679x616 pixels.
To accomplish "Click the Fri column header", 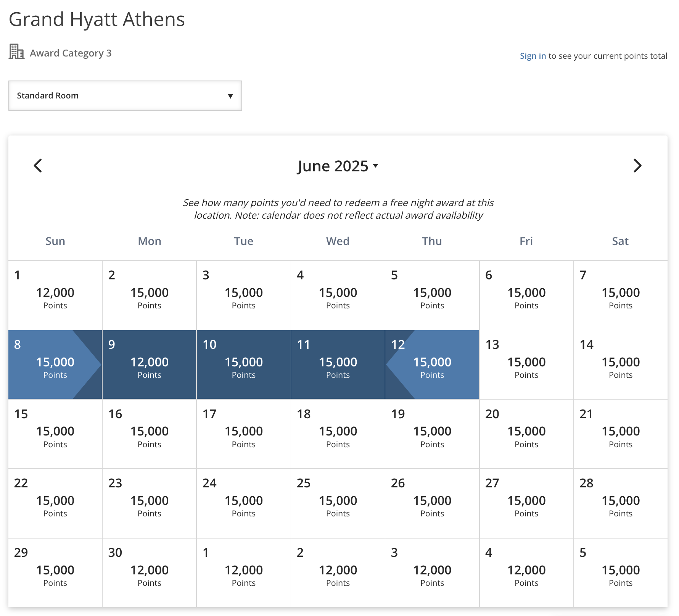I will [526, 241].
